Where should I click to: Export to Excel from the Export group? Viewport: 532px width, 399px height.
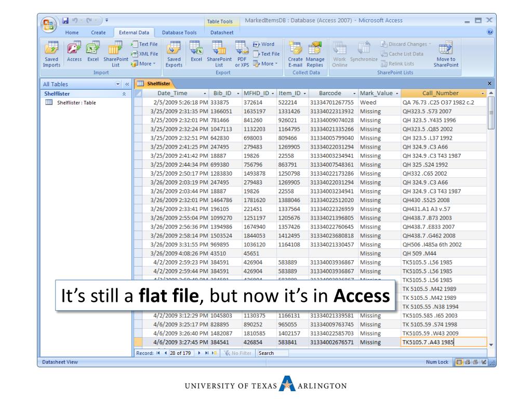pos(196,51)
